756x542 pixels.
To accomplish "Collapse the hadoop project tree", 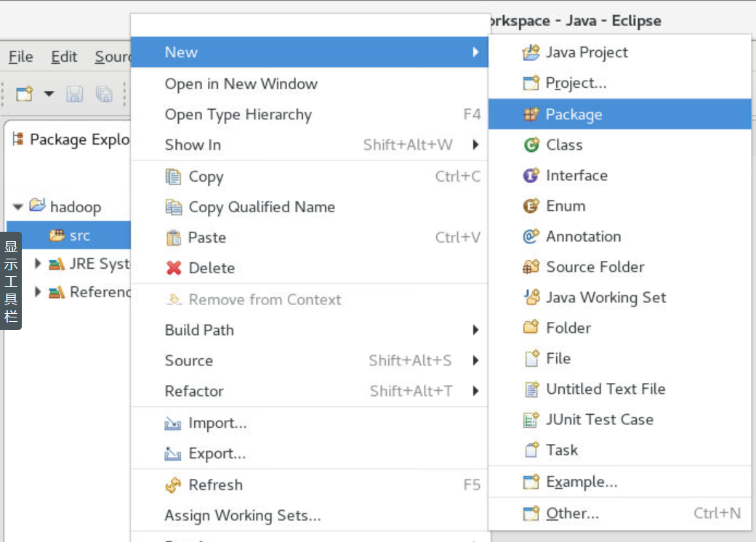I will pyautogui.click(x=18, y=207).
